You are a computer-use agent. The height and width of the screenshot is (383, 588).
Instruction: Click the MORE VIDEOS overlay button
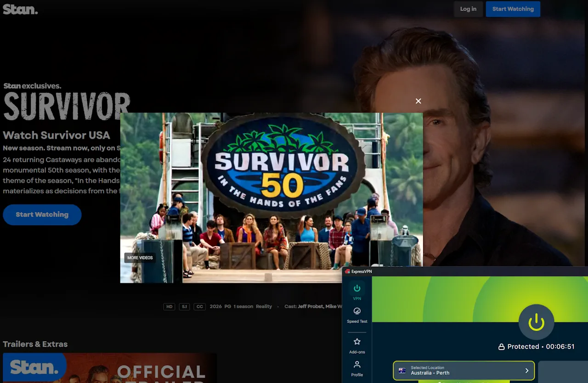[140, 258]
